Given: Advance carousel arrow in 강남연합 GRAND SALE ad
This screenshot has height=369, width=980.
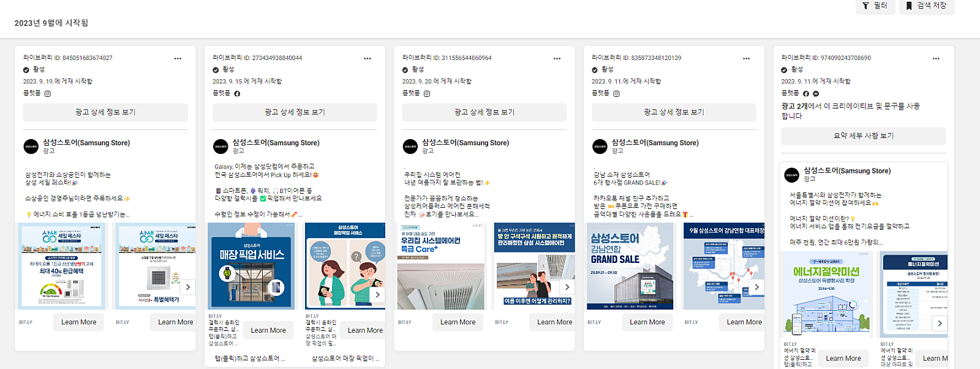Looking at the screenshot, I should [757, 287].
